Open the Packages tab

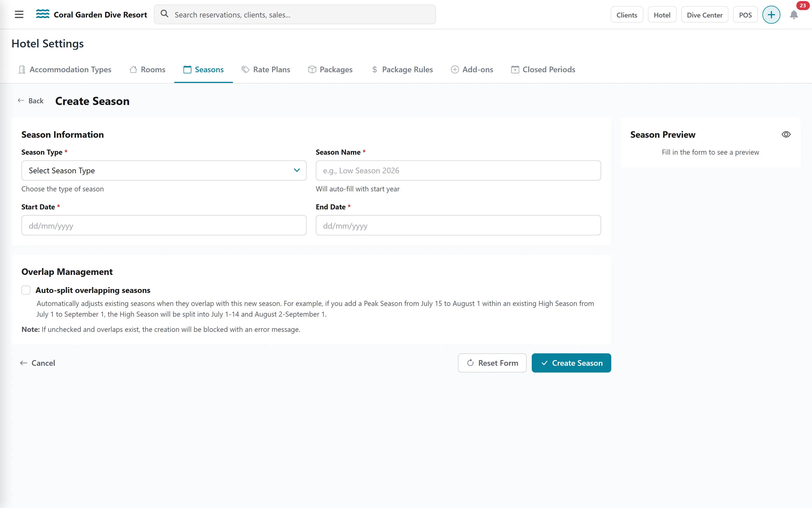point(330,69)
